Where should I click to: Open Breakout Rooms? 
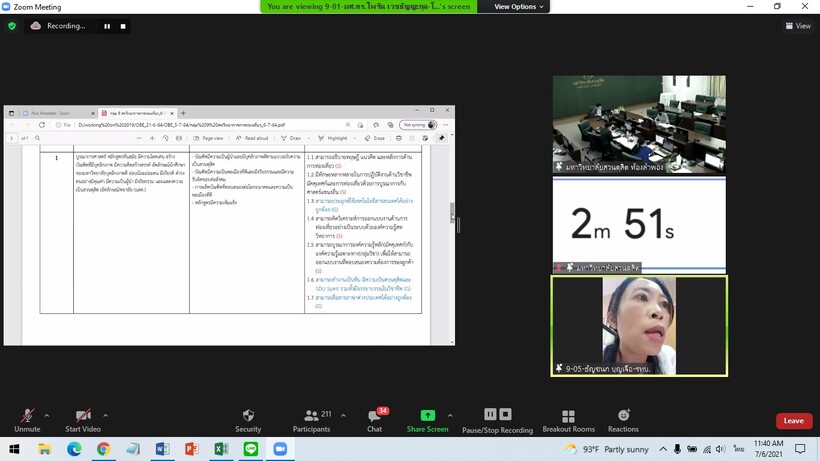tap(568, 416)
